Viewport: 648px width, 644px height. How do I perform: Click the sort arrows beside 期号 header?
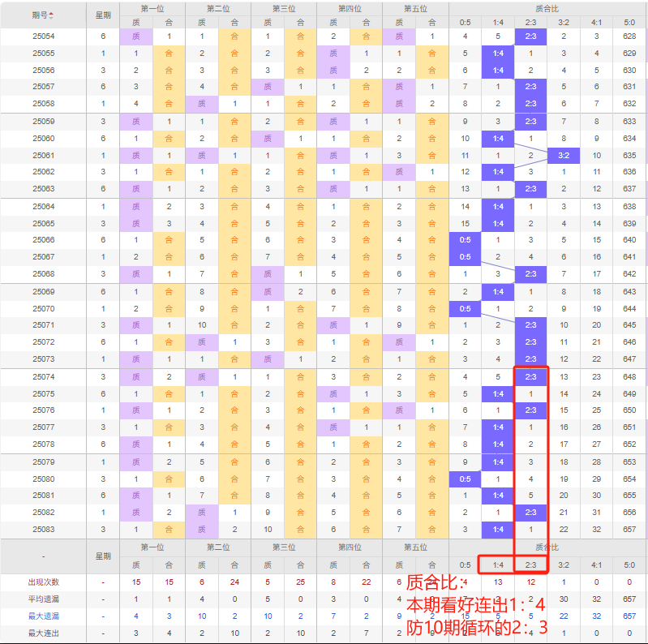point(53,15)
